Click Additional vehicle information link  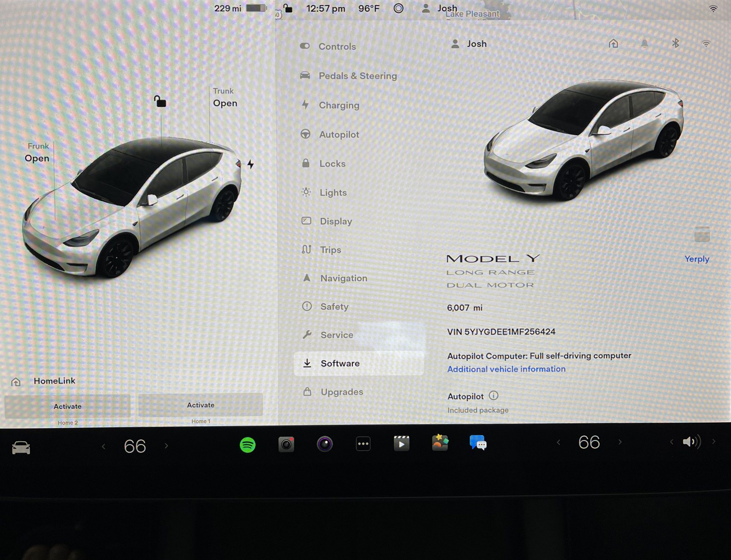(506, 369)
